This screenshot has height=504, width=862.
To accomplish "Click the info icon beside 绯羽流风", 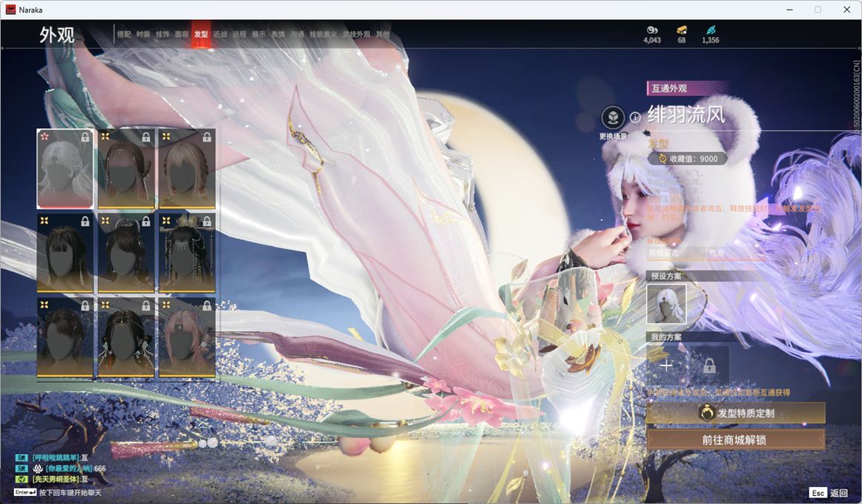I will (x=635, y=117).
